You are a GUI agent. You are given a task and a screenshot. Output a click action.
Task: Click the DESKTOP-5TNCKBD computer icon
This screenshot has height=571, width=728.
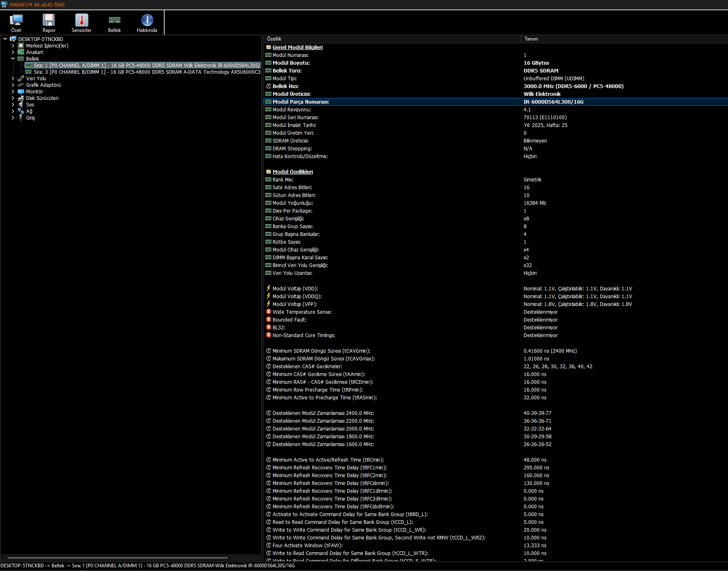(x=13, y=39)
